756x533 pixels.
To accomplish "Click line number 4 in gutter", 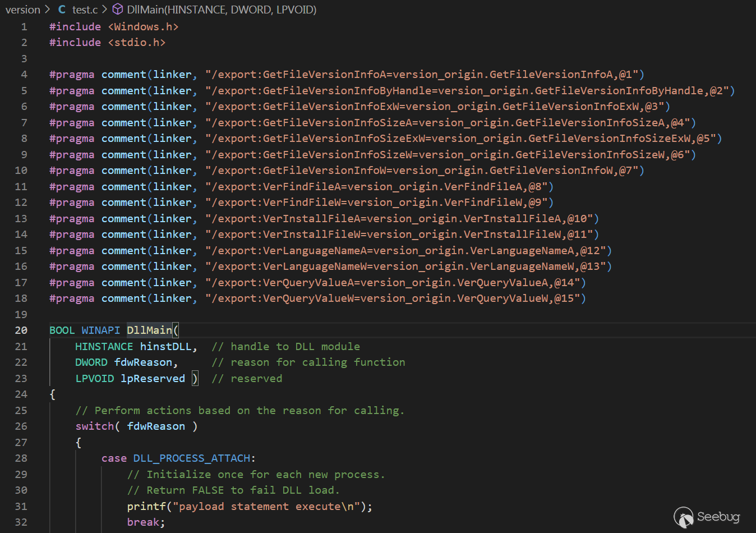I will tap(24, 75).
